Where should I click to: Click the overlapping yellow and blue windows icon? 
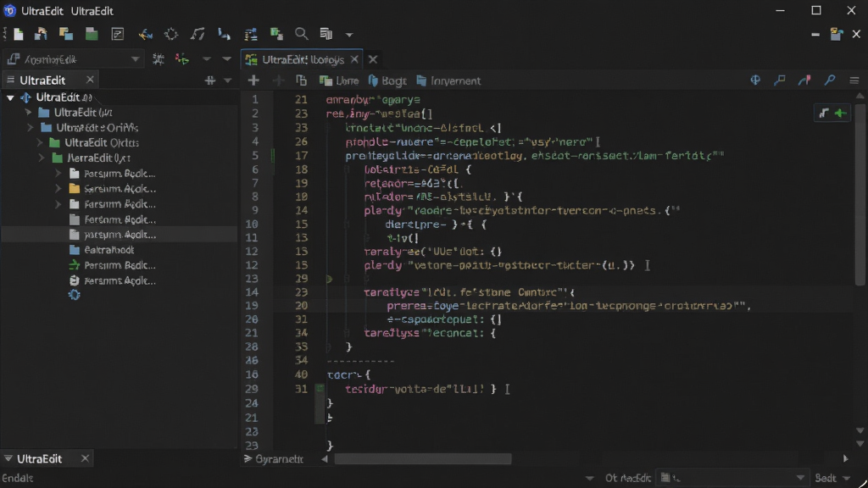tap(66, 34)
